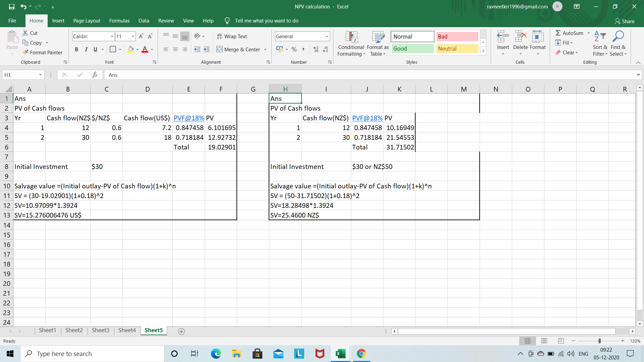The width and height of the screenshot is (644, 362).
Task: Click the Comma Style icon
Action: pos(303,49)
